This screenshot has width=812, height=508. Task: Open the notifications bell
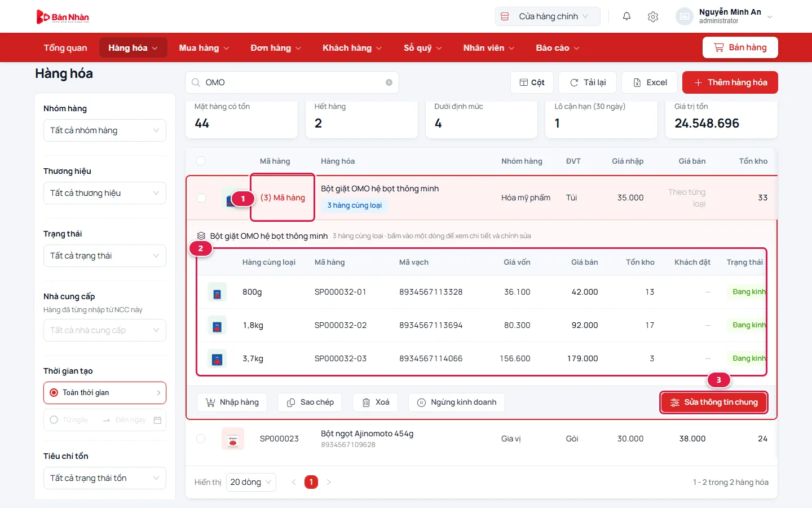[626, 16]
